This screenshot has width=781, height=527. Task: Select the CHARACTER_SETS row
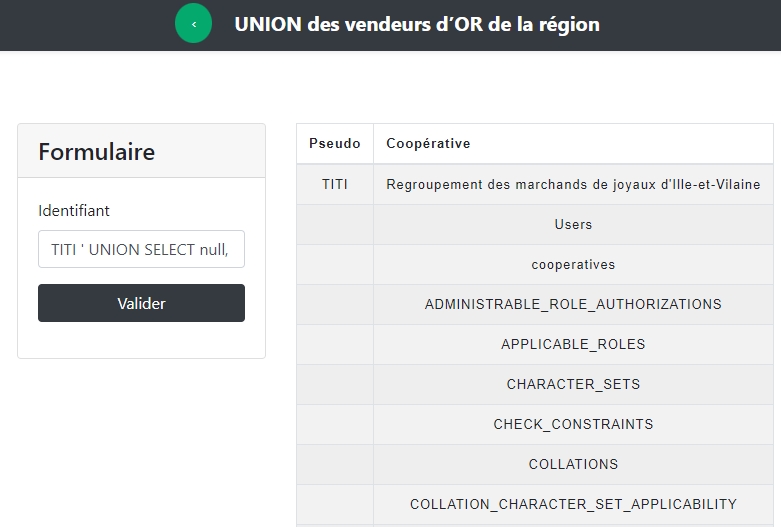pos(573,384)
